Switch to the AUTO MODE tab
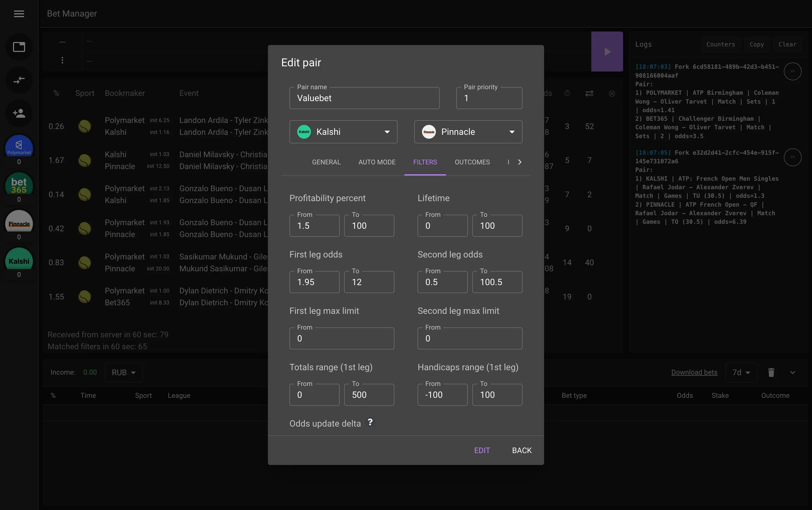 pos(377,162)
